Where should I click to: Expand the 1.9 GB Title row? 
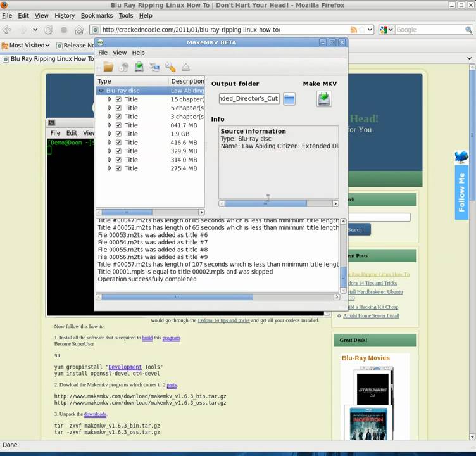click(110, 134)
